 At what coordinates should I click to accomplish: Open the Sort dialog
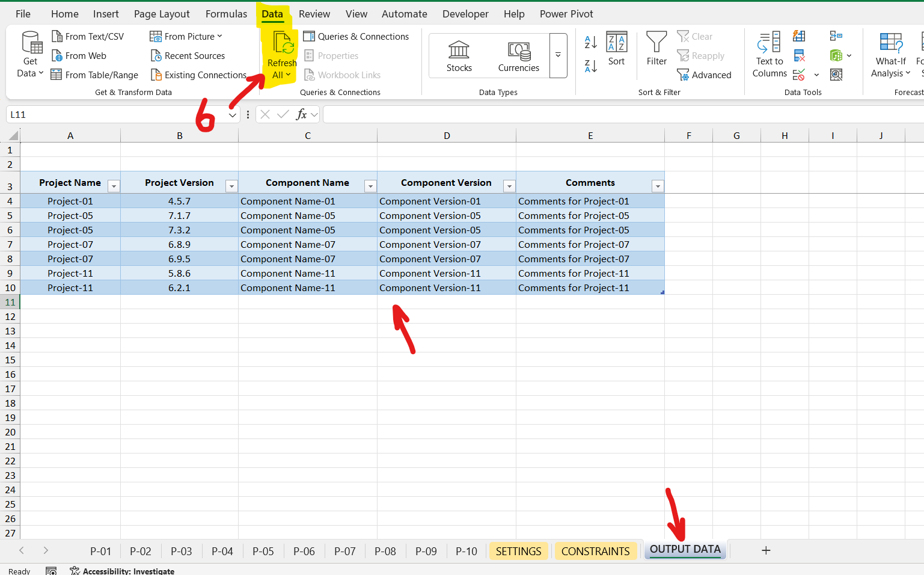tap(616, 49)
